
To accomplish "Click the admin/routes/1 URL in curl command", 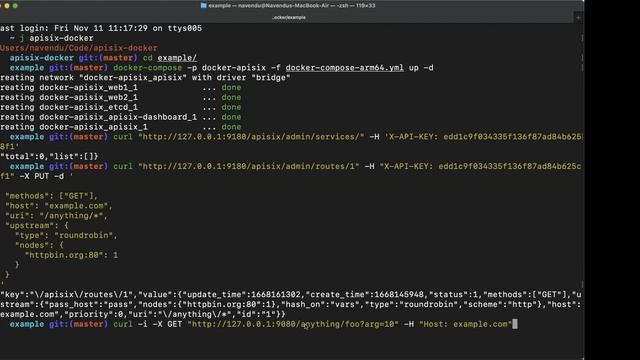I will click(249, 166).
